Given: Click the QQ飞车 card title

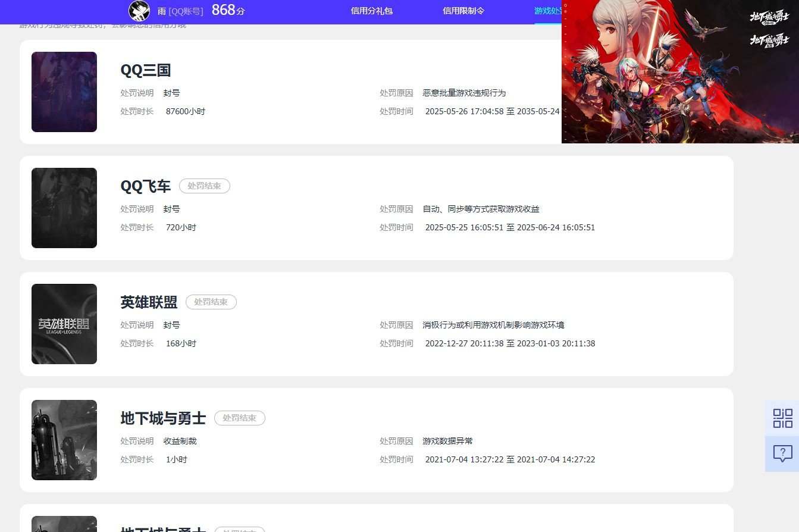Looking at the screenshot, I should (146, 186).
